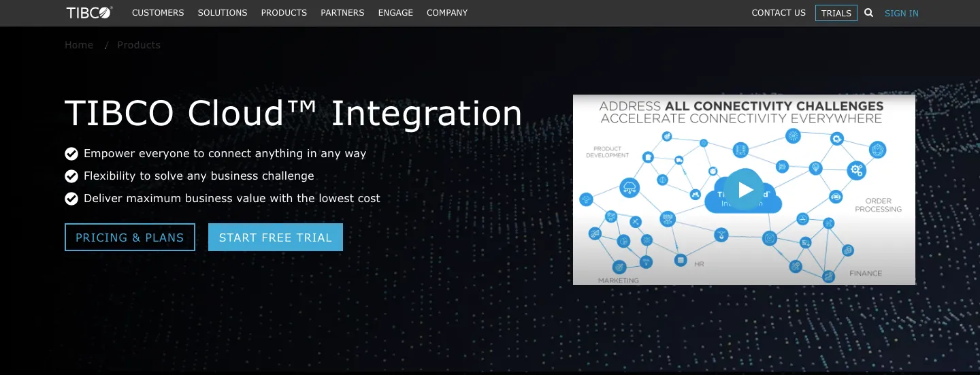Click START FREE TRIAL button
Image resolution: width=980 pixels, height=375 pixels.
276,238
